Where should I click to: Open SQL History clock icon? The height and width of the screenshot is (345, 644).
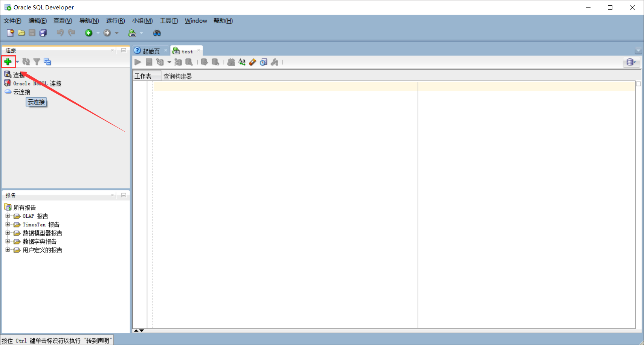click(x=264, y=62)
